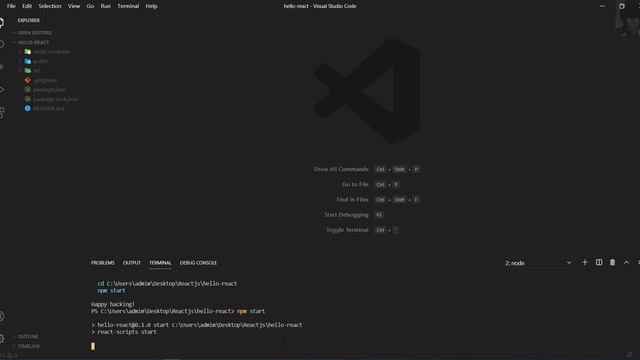Restore down the Visual Studio Code window
The width and height of the screenshot is (640, 360).
pyautogui.click(x=621, y=6)
